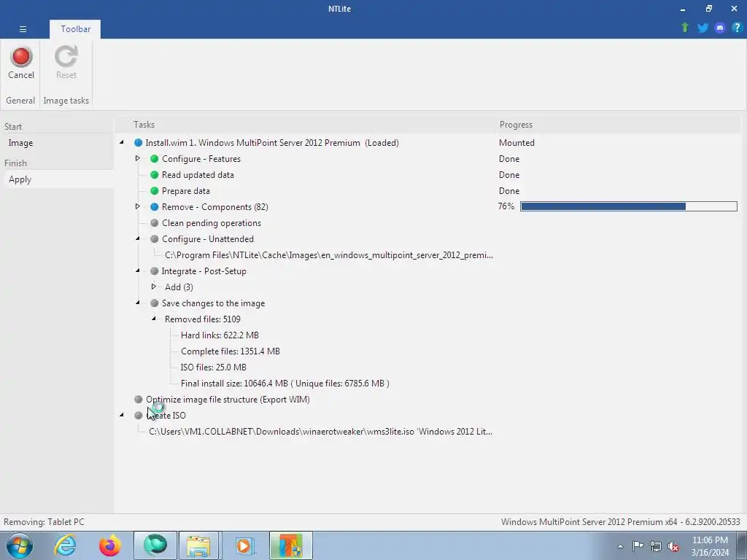This screenshot has height=560, width=747.
Task: Open the Action Center flag icon
Action: 638,546
